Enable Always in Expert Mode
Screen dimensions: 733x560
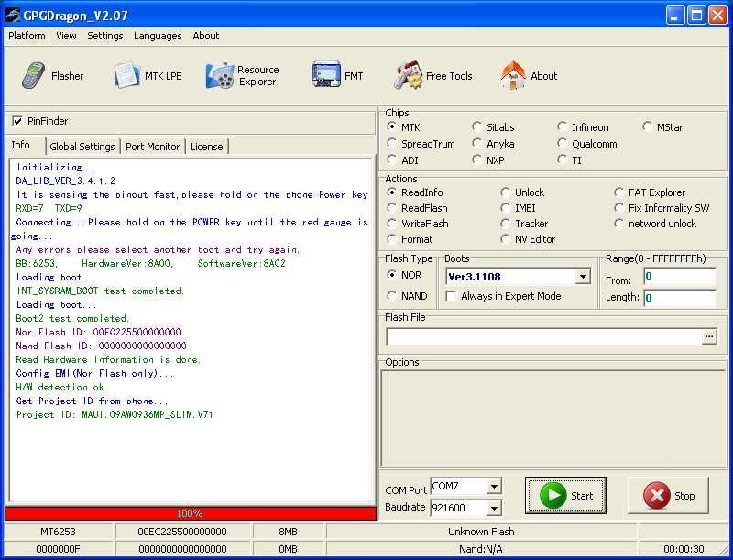(x=451, y=296)
